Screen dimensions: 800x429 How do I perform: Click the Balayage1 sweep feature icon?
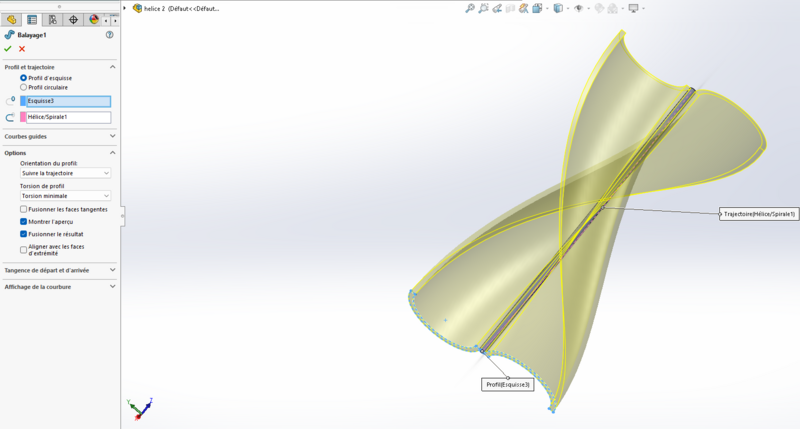click(9, 35)
